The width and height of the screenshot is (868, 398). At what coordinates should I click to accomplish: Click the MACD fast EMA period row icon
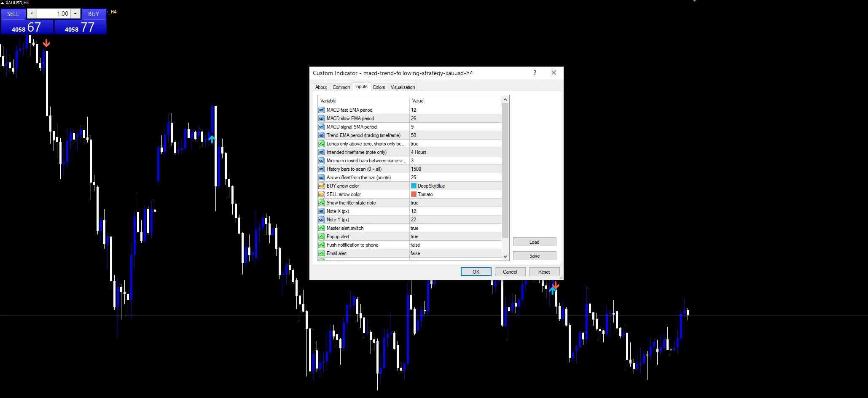[x=322, y=110]
